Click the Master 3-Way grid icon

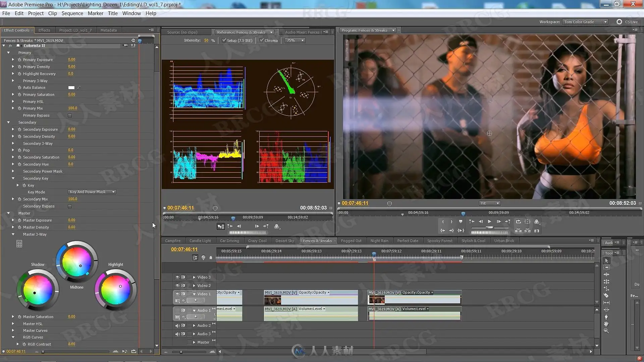pyautogui.click(x=19, y=244)
